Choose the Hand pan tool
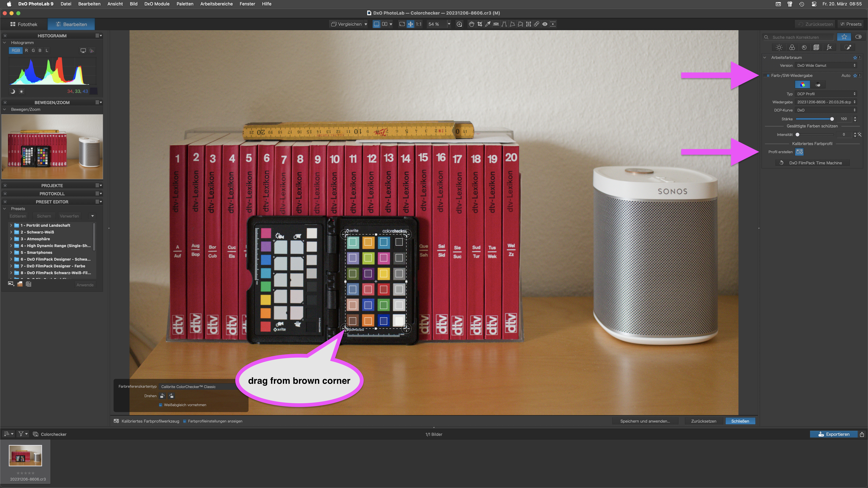The image size is (868, 488). tap(471, 24)
